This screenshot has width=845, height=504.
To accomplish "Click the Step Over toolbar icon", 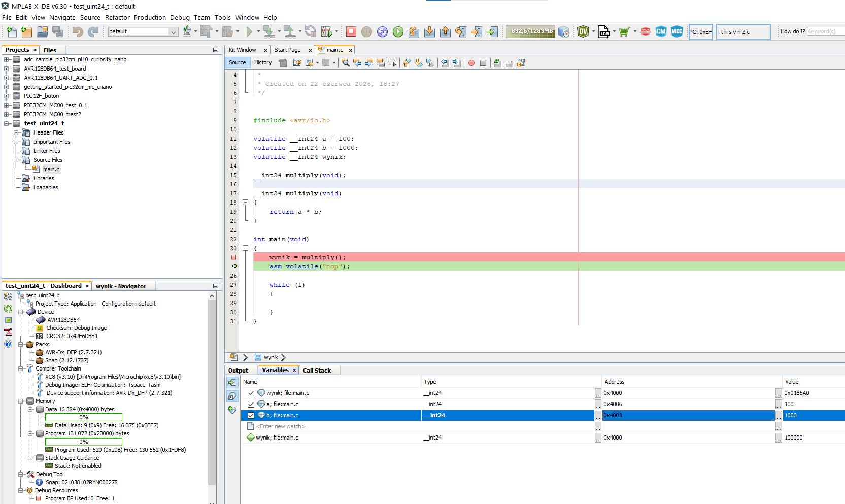I will tap(414, 31).
